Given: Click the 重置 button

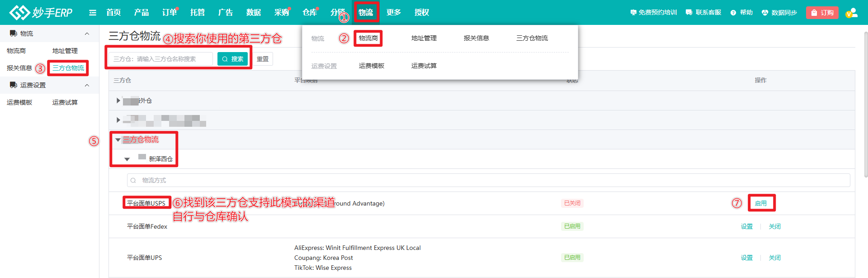Looking at the screenshot, I should (263, 59).
